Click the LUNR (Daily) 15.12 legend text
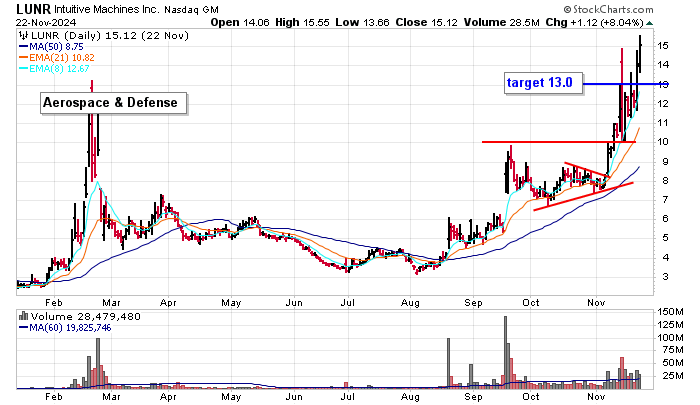700x405 pixels. click(x=109, y=36)
